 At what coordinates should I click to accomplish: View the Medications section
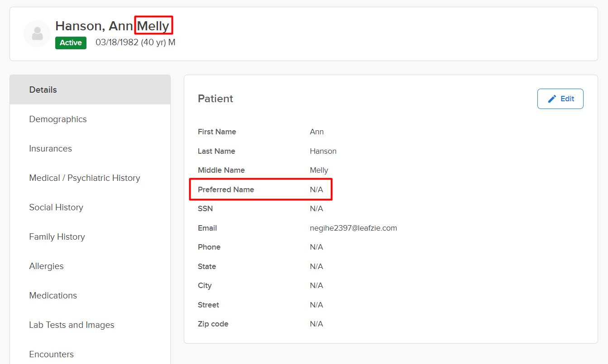[x=90, y=295]
